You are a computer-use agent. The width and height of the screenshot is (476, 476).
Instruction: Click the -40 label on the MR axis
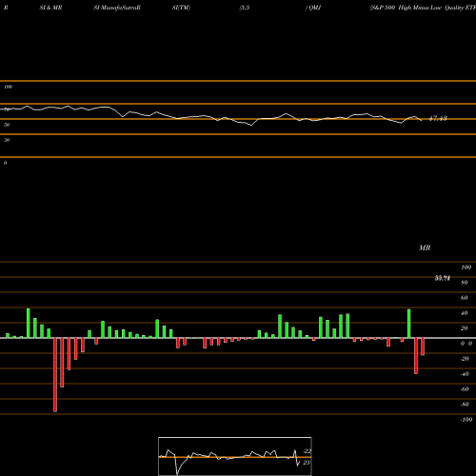click(x=465, y=374)
